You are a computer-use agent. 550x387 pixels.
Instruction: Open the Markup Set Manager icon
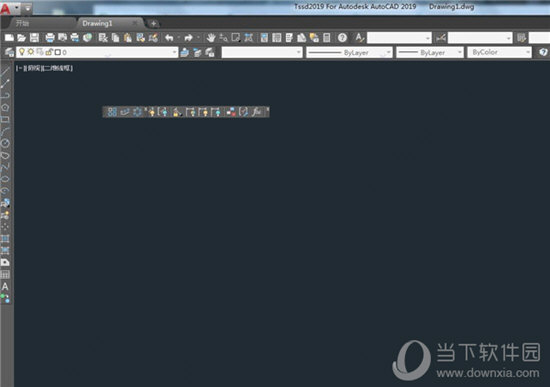314,38
